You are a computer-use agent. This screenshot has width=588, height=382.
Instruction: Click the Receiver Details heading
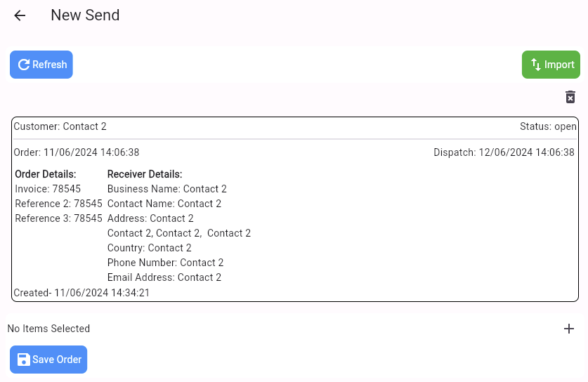point(145,174)
